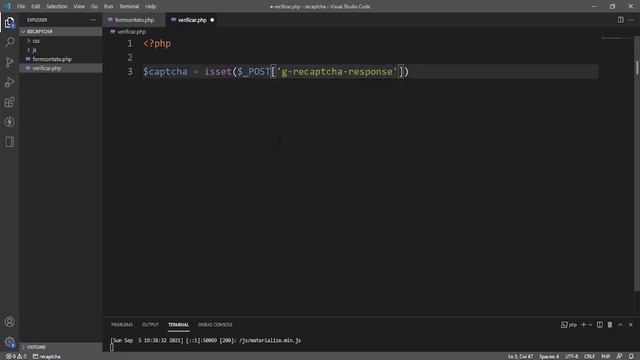
Task: Open the View menu
Action: pos(79,6)
